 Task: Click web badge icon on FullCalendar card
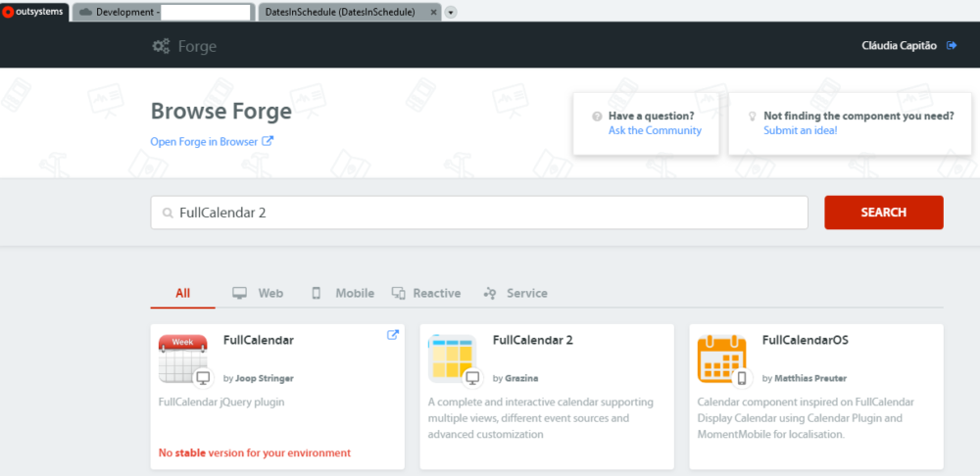pos(203,378)
